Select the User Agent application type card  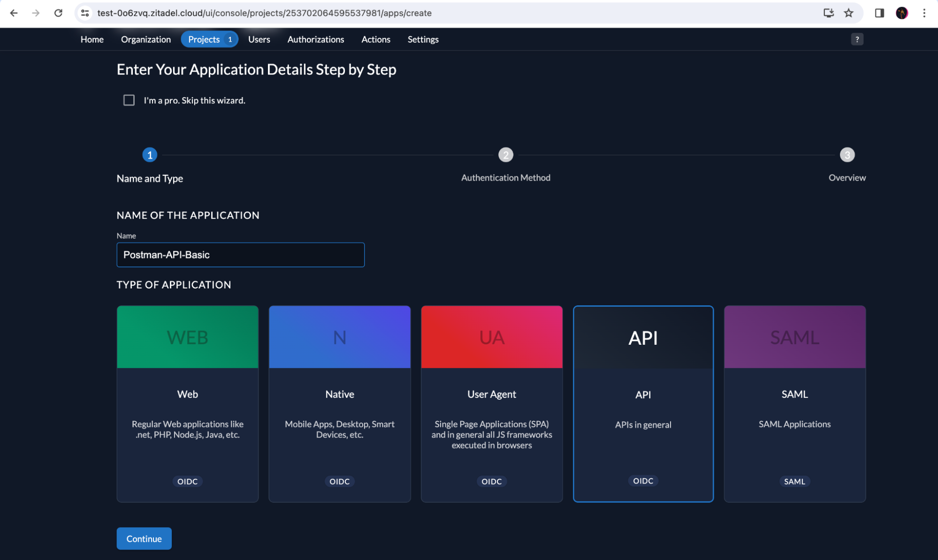point(492,404)
